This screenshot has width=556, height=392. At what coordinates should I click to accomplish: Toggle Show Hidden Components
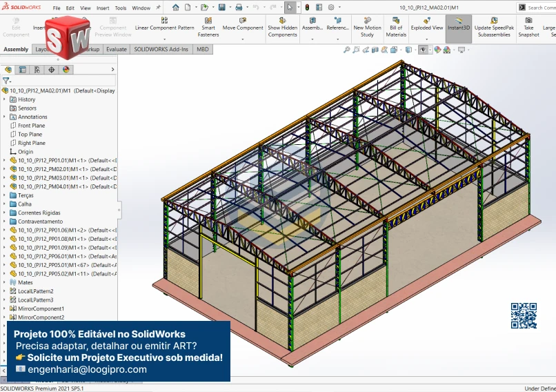[x=283, y=27]
